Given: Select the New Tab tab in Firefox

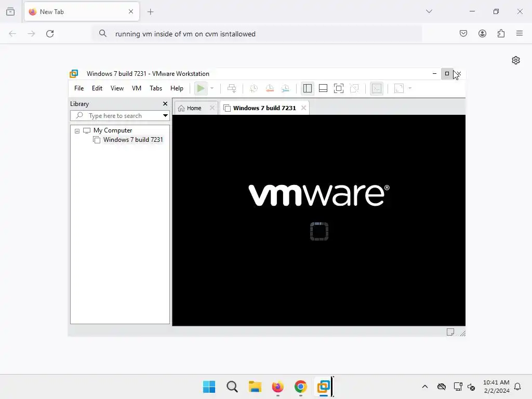Looking at the screenshot, I should point(82,11).
